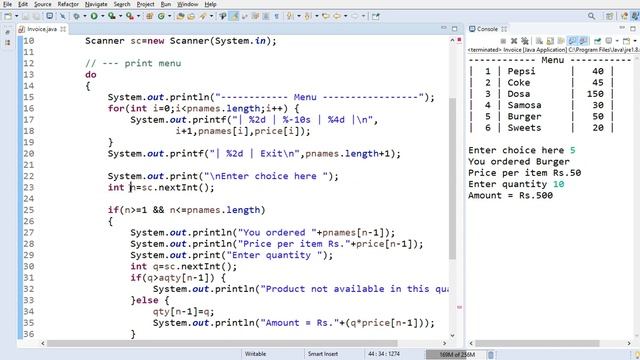Click the Search flashlight toolbar icon

pyautogui.click(x=202, y=16)
